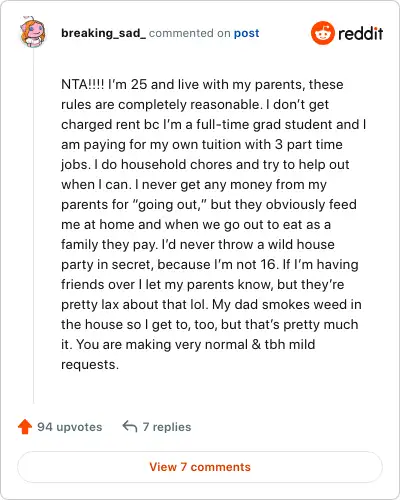Click the "View 7 comments" button
The width and height of the screenshot is (400, 500).
coord(200,467)
